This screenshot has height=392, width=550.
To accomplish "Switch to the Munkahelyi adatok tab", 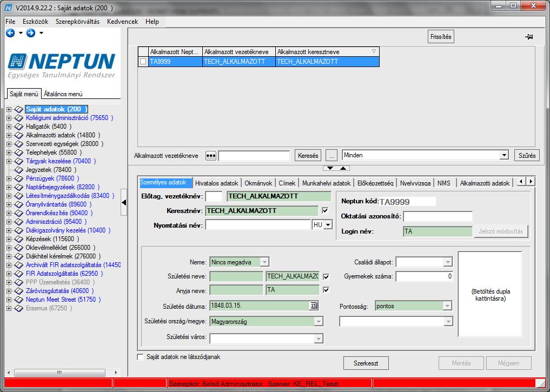I will [326, 183].
